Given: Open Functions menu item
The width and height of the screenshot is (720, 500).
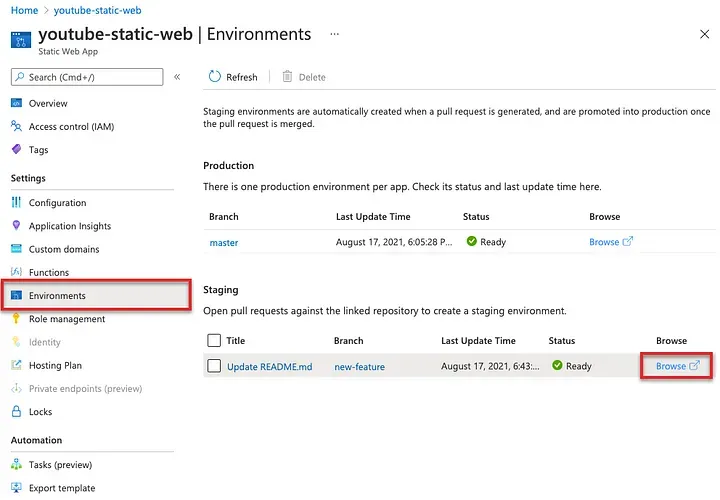Looking at the screenshot, I should [49, 272].
